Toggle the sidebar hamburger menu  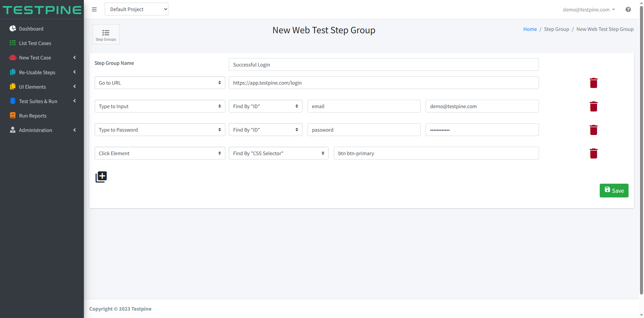(94, 9)
